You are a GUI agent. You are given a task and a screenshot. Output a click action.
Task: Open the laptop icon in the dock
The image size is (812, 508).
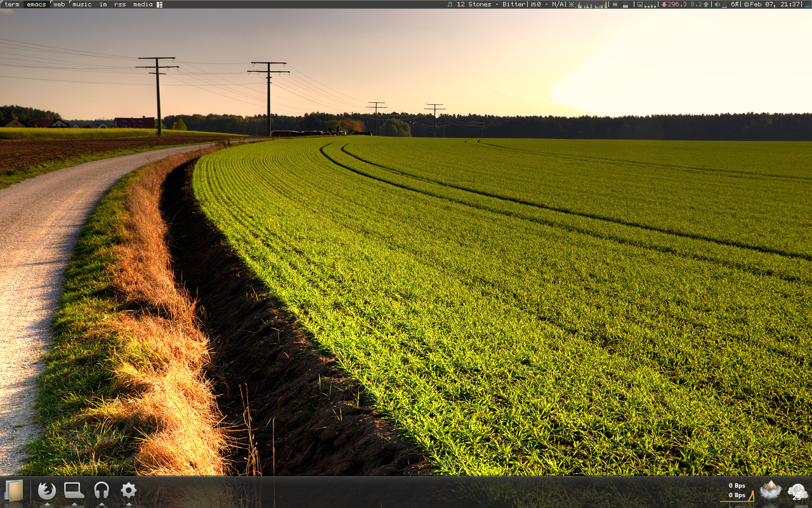tap(74, 490)
